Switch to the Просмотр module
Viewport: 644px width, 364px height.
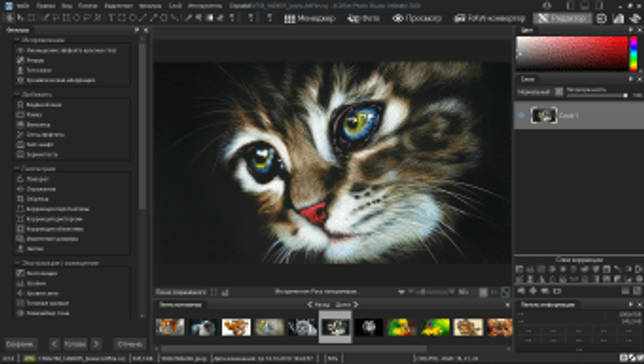point(417,18)
